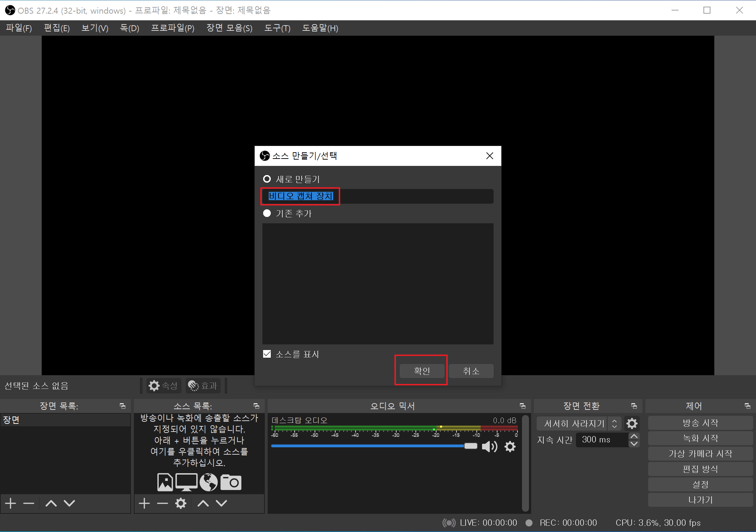Open desktop audio settings gear
This screenshot has width=756, height=532.
(x=510, y=447)
